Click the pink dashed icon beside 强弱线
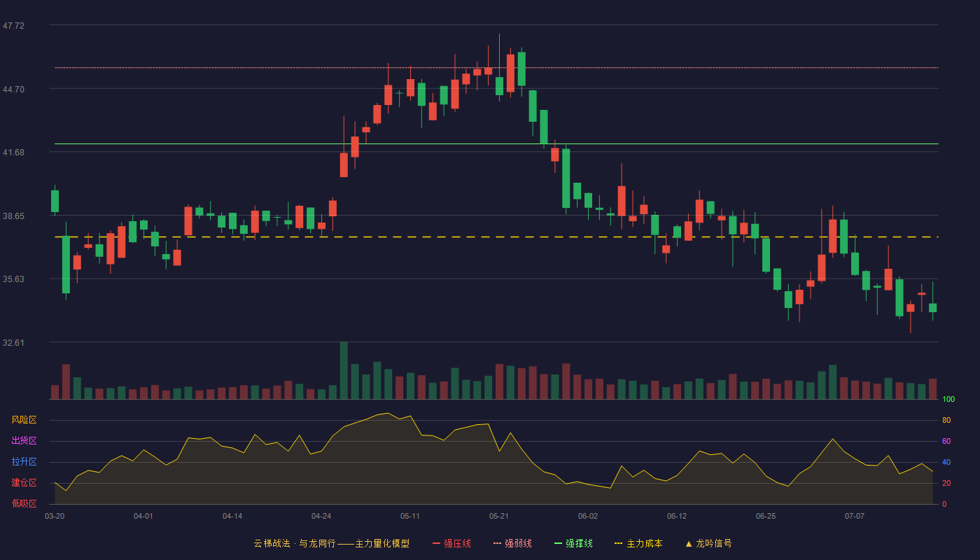Viewport: 980px width, 560px height. click(497, 543)
